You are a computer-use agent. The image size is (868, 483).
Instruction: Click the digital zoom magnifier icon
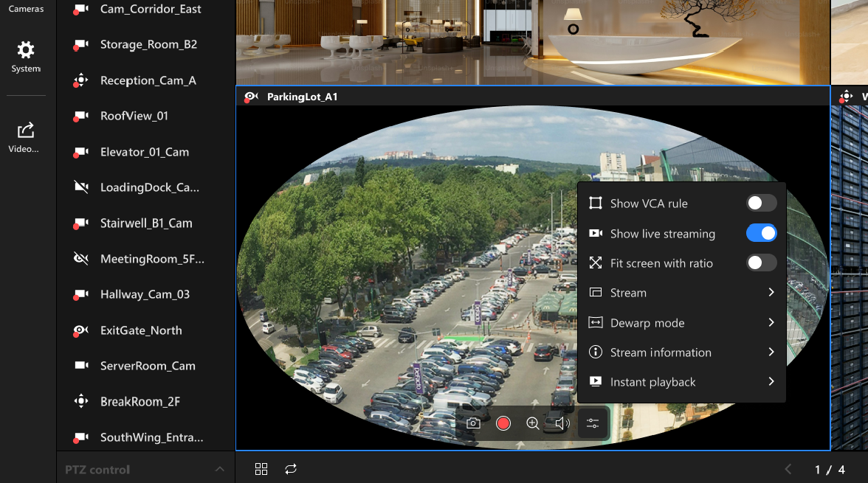532,423
